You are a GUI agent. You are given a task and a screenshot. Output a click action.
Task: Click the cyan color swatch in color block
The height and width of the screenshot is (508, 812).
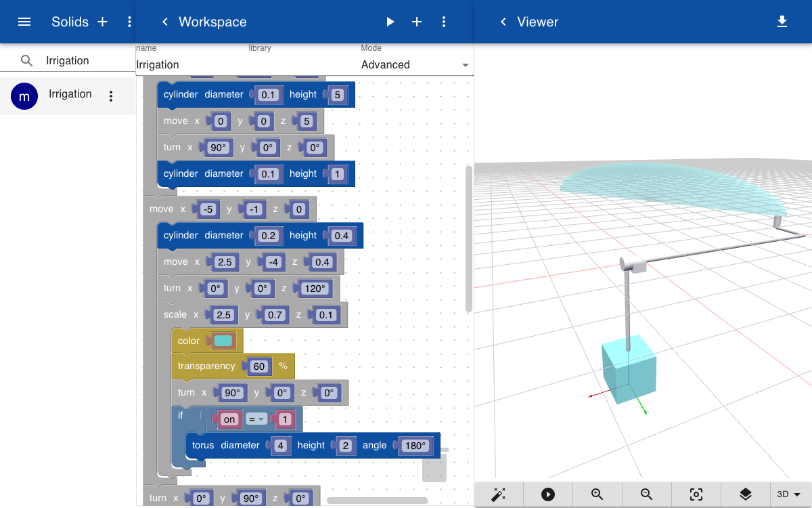(223, 341)
